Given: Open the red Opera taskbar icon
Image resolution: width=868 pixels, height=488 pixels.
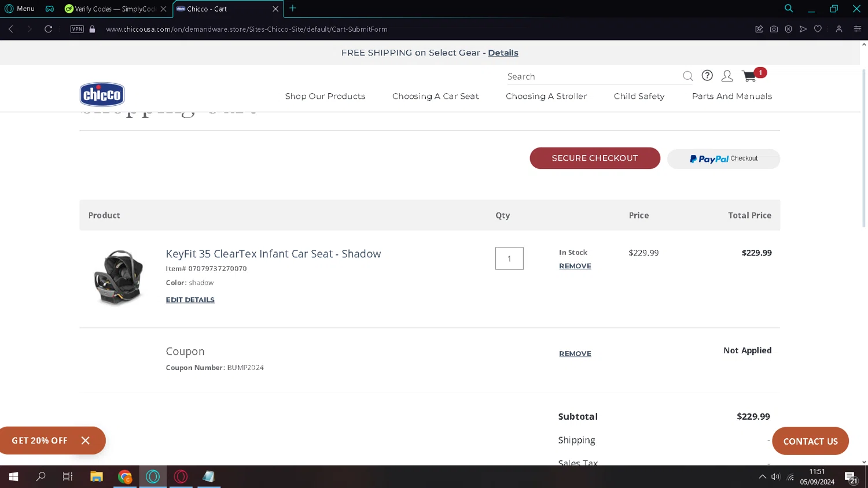Looking at the screenshot, I should point(181,476).
